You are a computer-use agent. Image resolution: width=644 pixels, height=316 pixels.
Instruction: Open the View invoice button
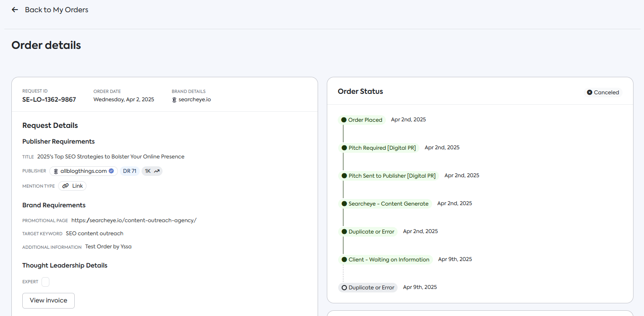click(x=48, y=300)
